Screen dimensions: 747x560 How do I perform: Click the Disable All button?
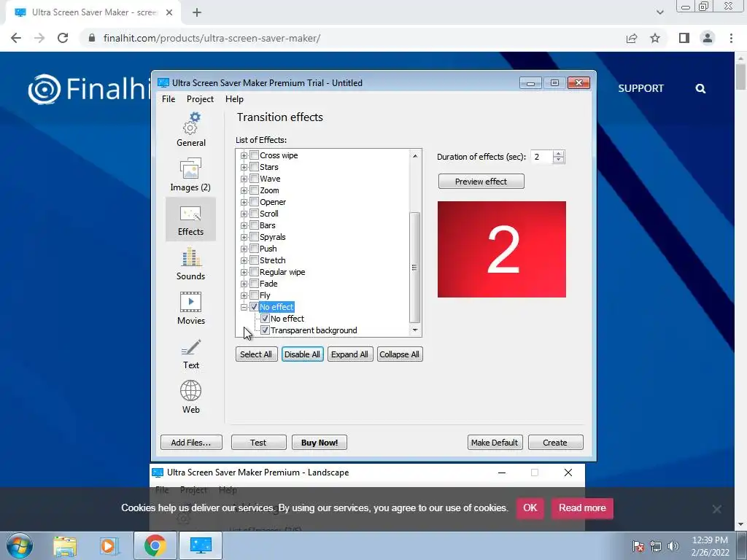pyautogui.click(x=303, y=354)
